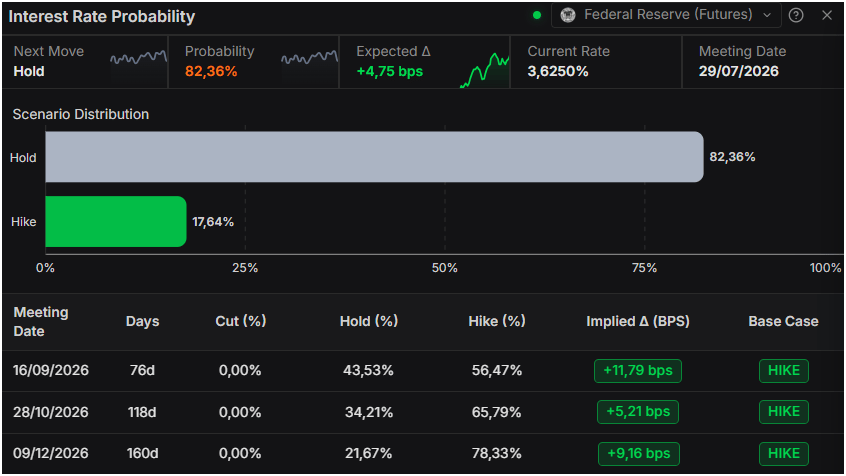This screenshot has height=476, width=846.
Task: Click the 3,6250% current rate value
Action: (558, 71)
